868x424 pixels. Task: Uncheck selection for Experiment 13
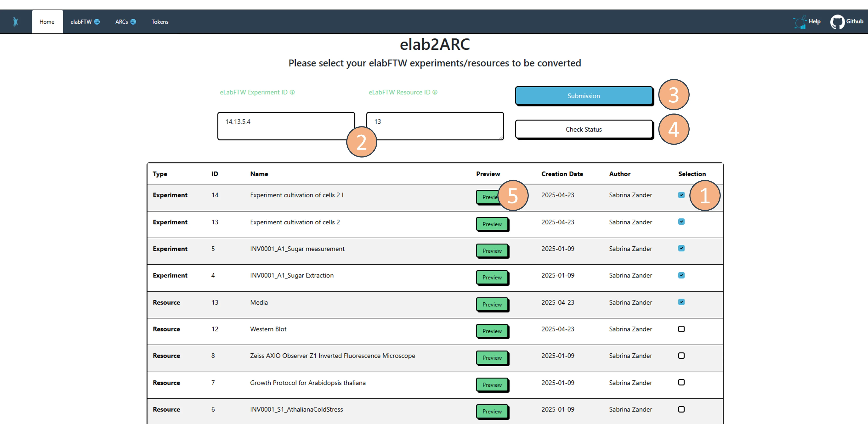pyautogui.click(x=681, y=222)
